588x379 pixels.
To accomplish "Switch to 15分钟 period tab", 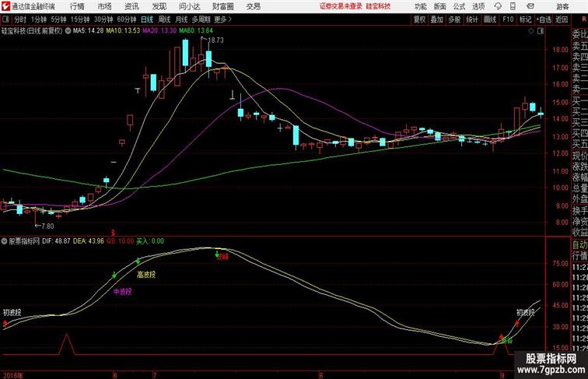I will point(80,19).
